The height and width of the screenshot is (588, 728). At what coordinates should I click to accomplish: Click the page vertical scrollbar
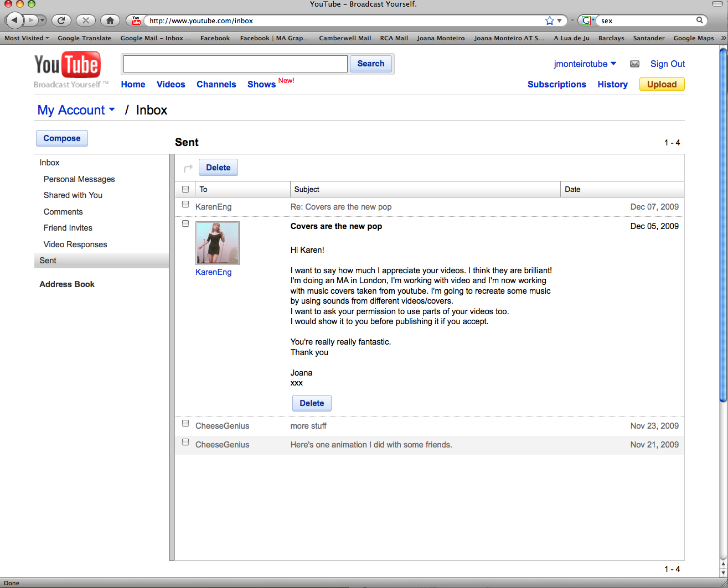coord(723,226)
